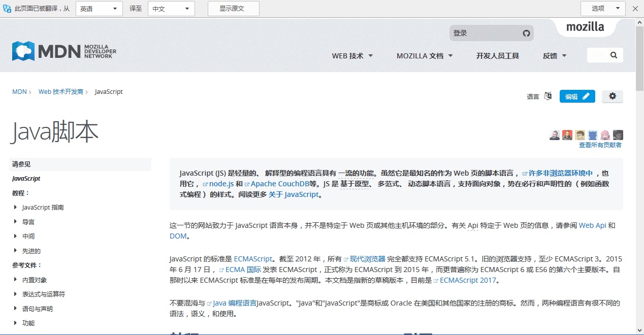Click the Java脚本 page title
Image resolution: width=644 pixels, height=335 pixels.
tap(54, 132)
